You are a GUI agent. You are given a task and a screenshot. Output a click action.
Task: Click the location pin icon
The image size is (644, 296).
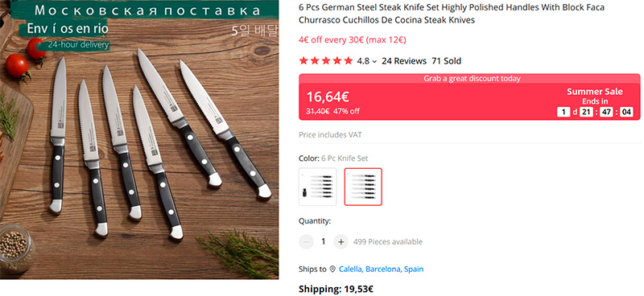click(332, 269)
